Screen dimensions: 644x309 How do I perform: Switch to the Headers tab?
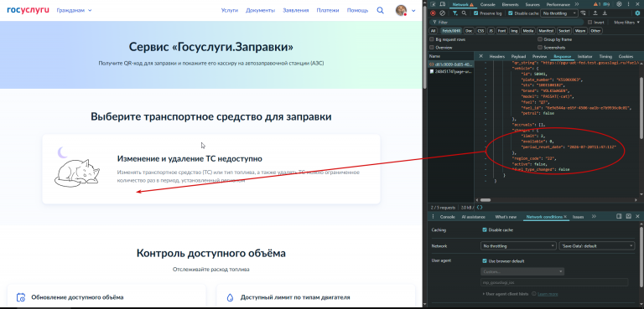(496, 56)
